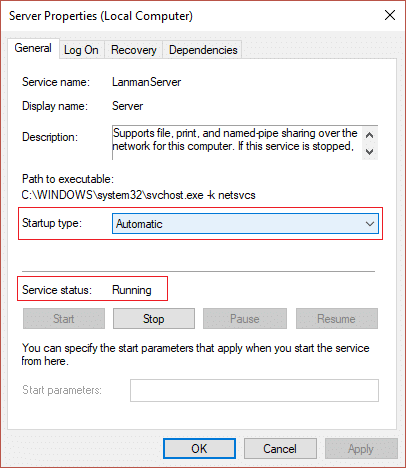This screenshot has width=406, height=468.
Task: Click the Resume service button
Action: pyautogui.click(x=337, y=319)
